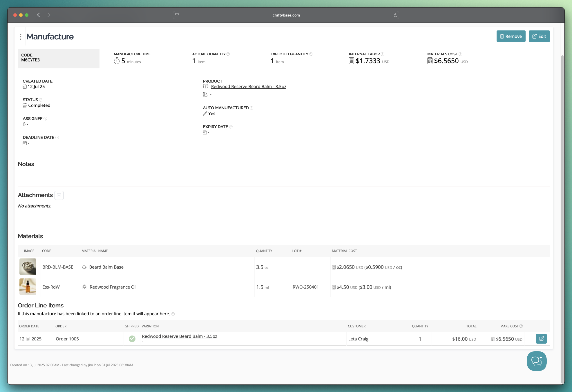This screenshot has height=392, width=572.
Task: Click the help icon beside Status
Action: point(41,100)
